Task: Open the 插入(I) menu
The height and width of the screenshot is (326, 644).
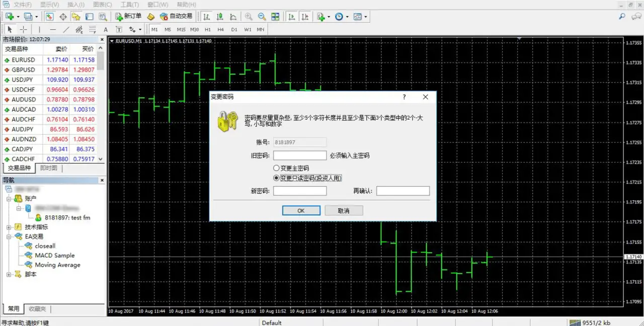Action: click(76, 5)
